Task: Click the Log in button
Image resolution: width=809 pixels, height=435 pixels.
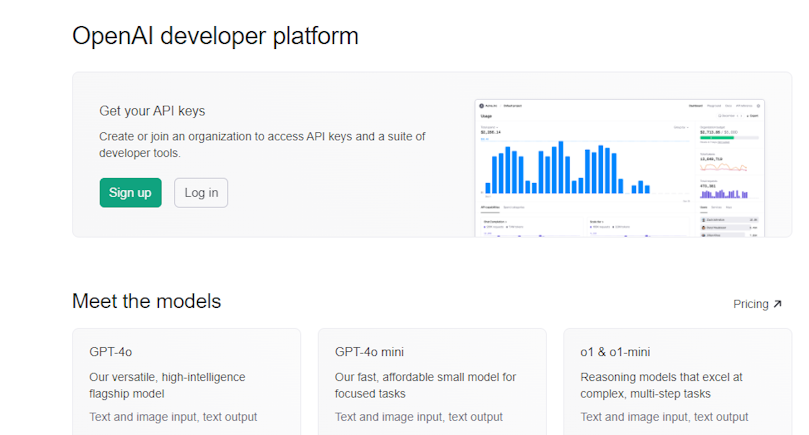Action: pos(201,192)
